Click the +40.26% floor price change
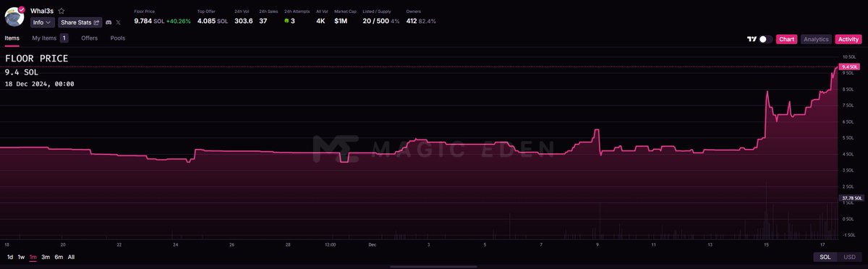Screen dimensions: 868x269 pos(179,21)
